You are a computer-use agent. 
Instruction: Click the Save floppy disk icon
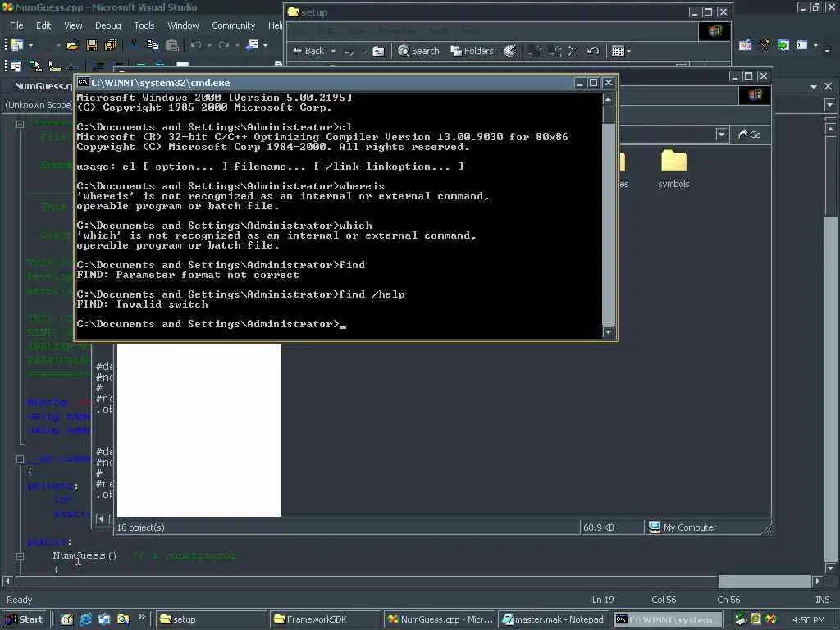pos(92,46)
